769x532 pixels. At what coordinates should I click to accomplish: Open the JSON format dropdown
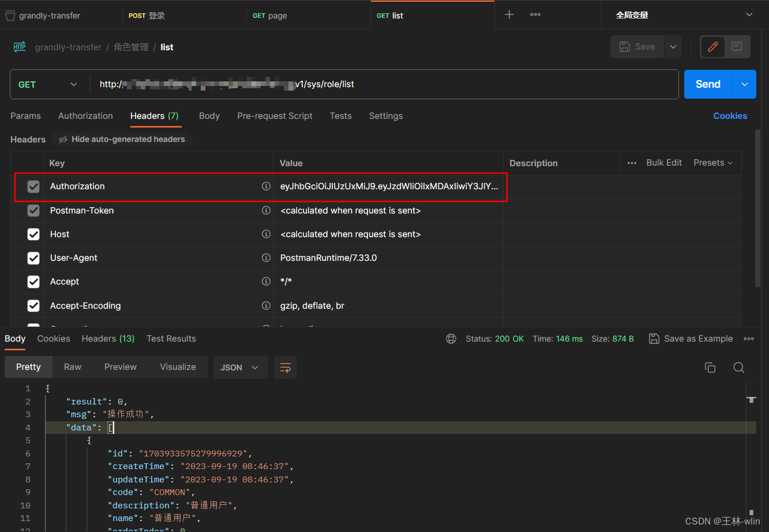pos(241,368)
